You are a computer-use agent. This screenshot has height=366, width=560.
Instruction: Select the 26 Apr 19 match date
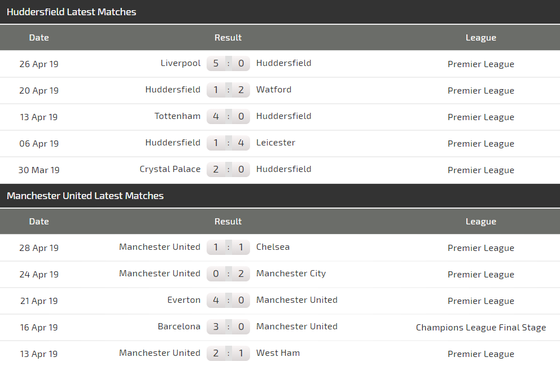pos(39,64)
